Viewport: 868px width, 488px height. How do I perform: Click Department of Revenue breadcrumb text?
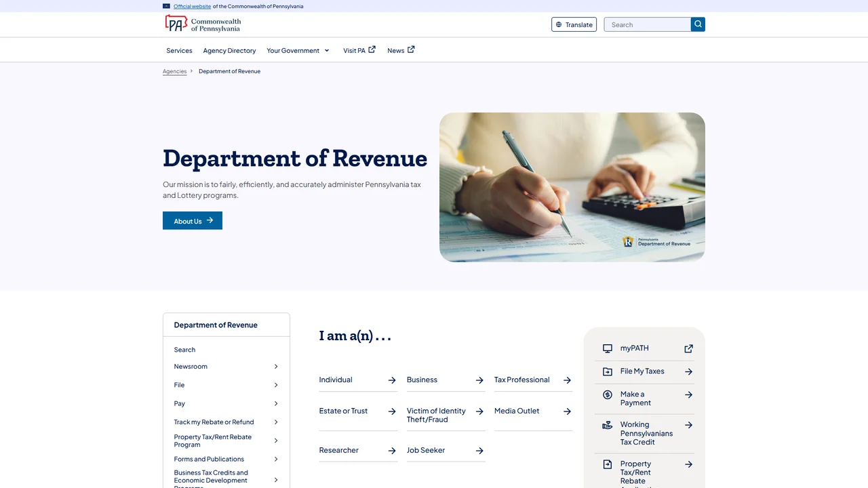(x=229, y=71)
